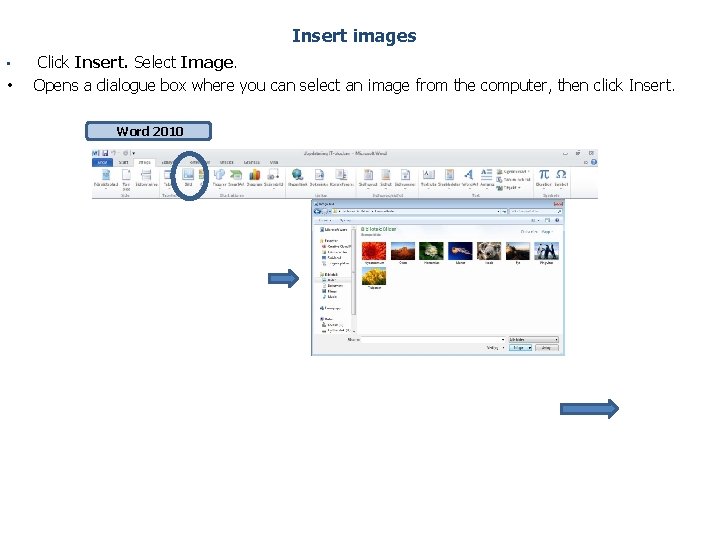Click the Footer icon in the ribbon
Image resolution: width=720 pixels, height=540 pixels.
click(386, 174)
